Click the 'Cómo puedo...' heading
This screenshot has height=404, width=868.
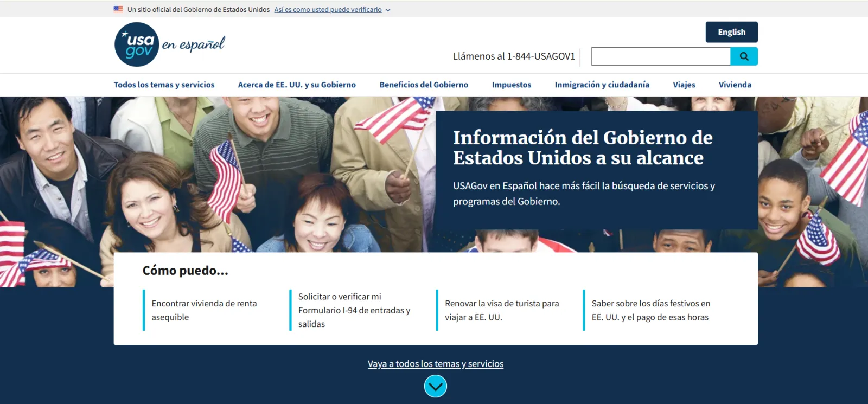pos(185,271)
